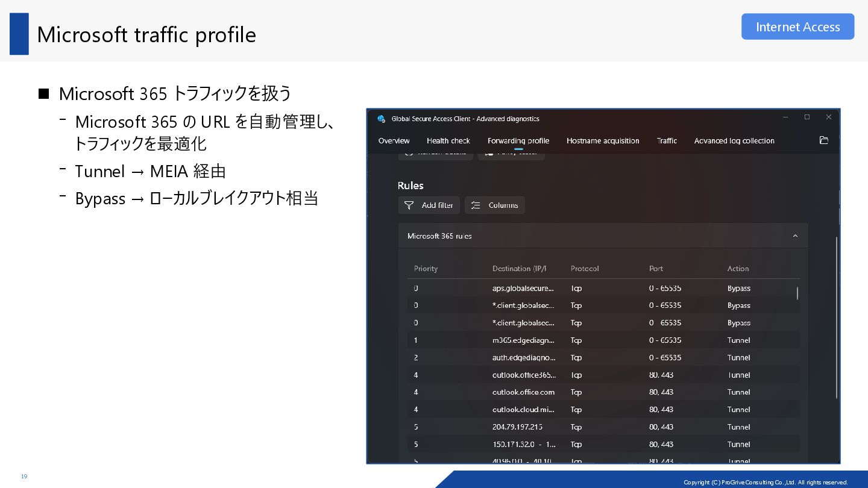Click priority 1 in the m365.edgediagn... row
Viewport: 868px width, 488px height.
pyautogui.click(x=416, y=340)
